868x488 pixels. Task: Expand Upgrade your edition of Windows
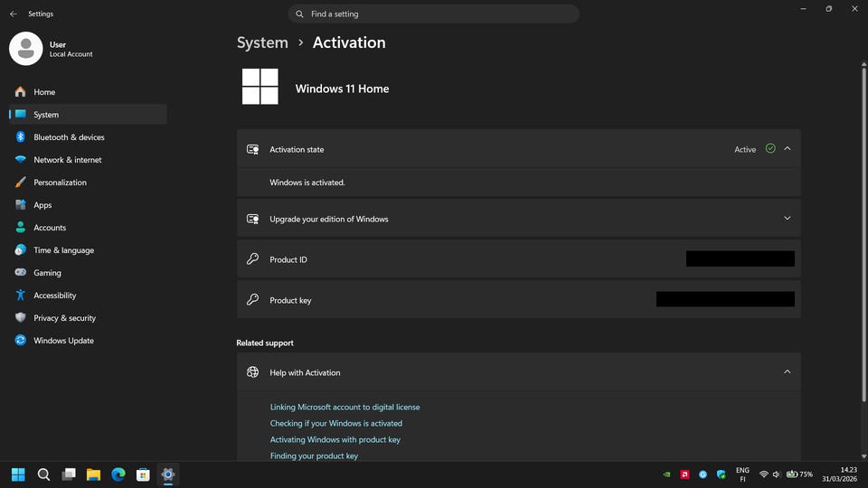[787, 219]
